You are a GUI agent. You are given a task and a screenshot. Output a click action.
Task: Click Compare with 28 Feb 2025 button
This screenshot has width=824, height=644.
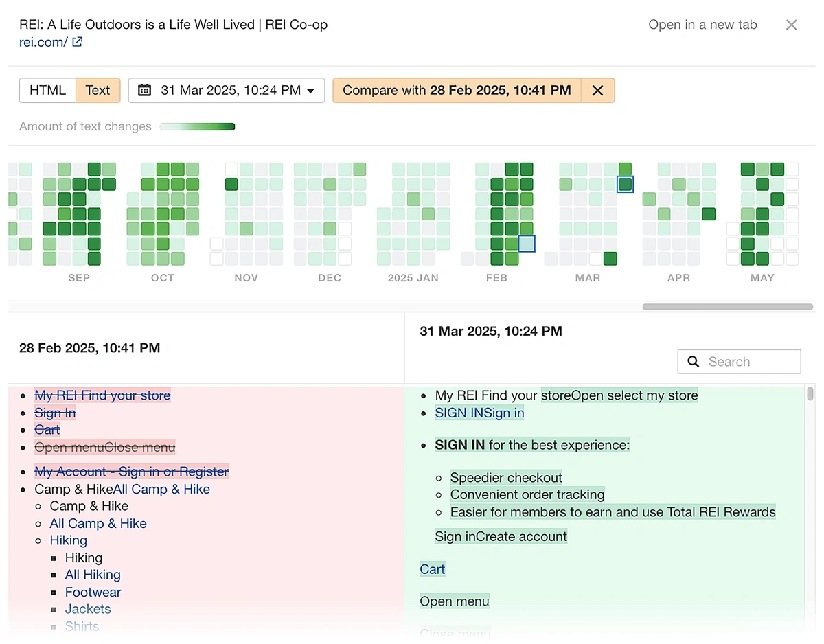pyautogui.click(x=457, y=90)
